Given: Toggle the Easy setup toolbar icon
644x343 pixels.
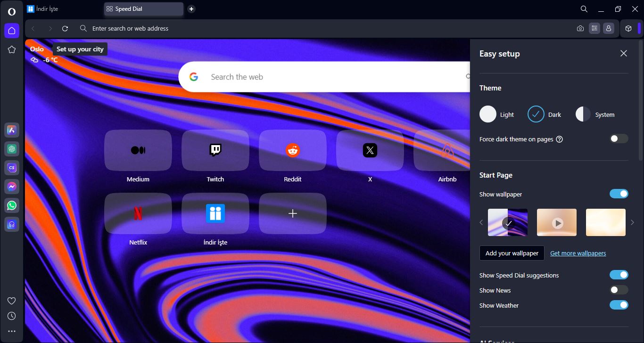Looking at the screenshot, I should (594, 29).
